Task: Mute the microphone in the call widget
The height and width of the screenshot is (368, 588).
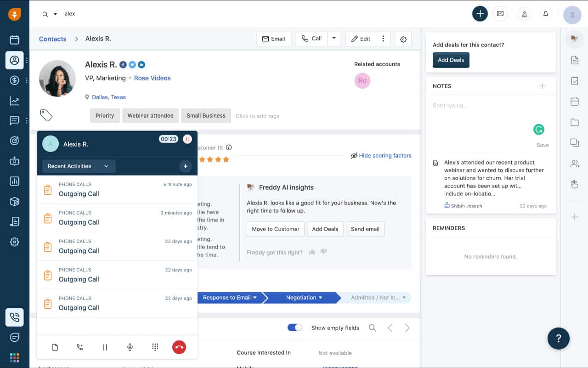Action: click(130, 347)
